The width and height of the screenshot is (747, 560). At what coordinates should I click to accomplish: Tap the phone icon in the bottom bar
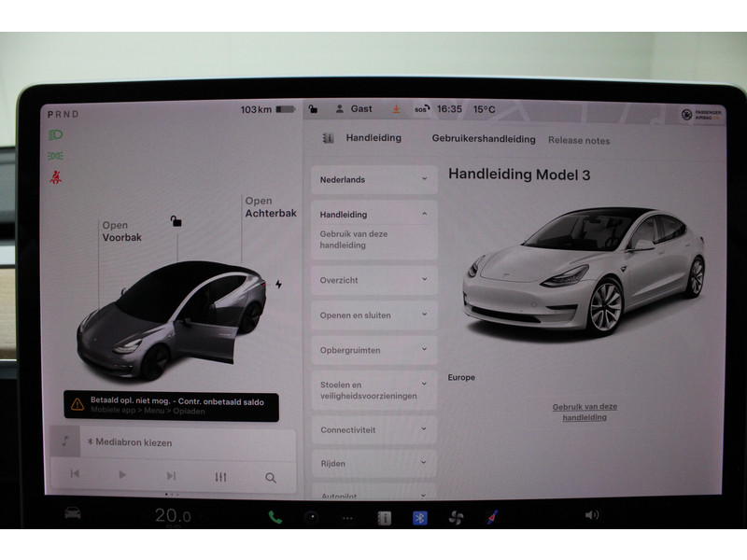tap(275, 517)
